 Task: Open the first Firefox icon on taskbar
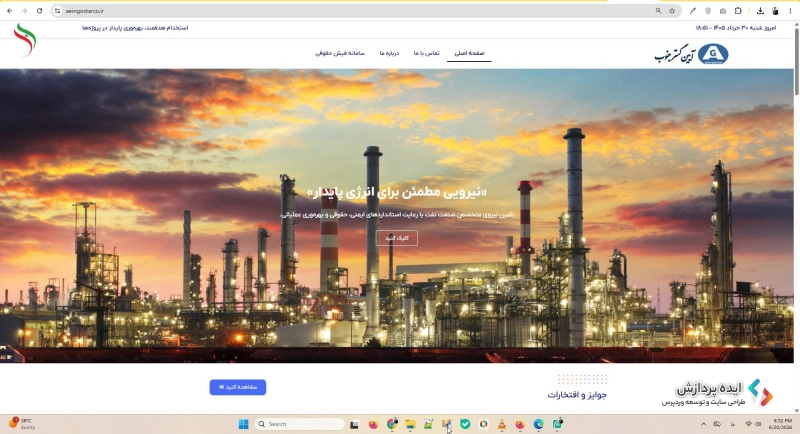point(373,424)
